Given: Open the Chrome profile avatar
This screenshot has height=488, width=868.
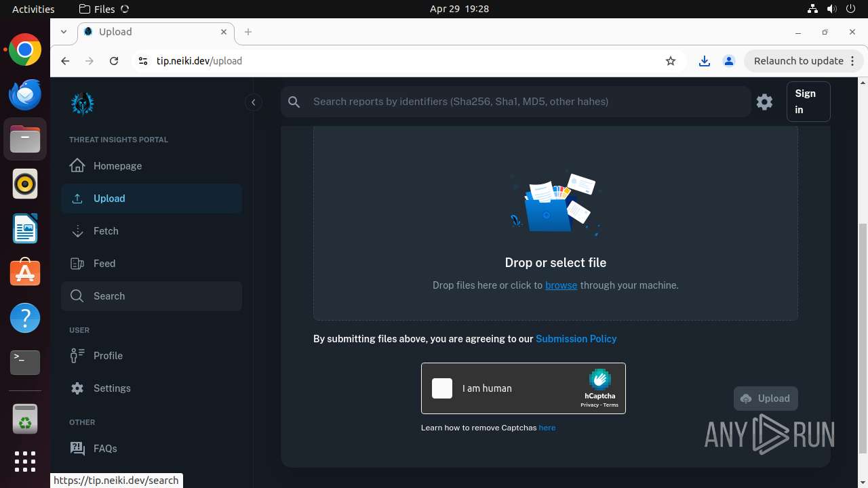Looking at the screenshot, I should pyautogui.click(x=729, y=61).
